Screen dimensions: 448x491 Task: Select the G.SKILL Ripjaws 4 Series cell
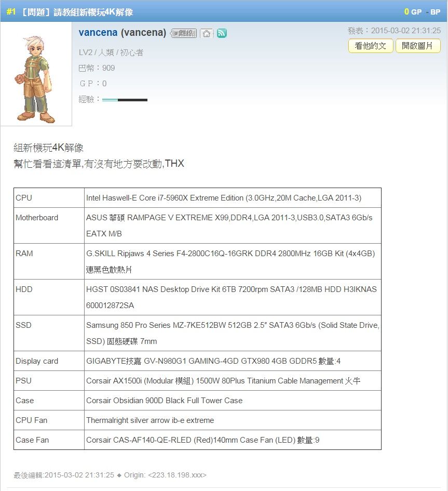233,261
